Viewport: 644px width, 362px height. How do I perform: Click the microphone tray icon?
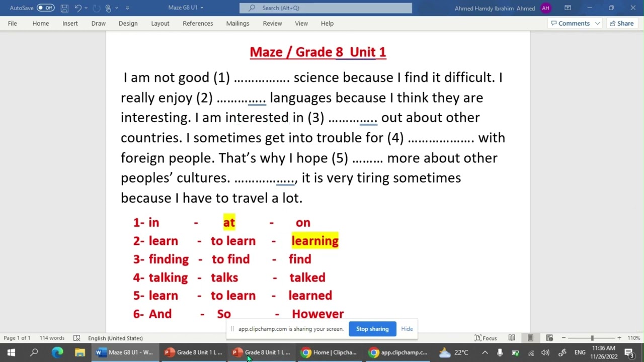500,352
